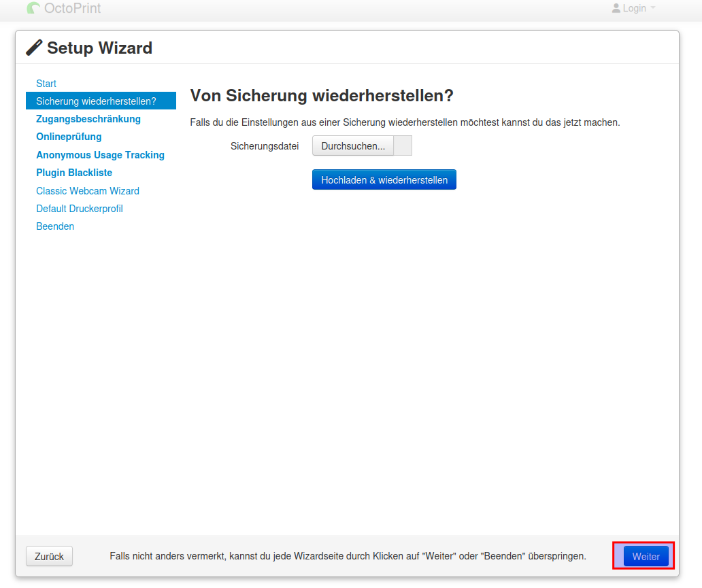Viewport: 702px width, 588px height.
Task: Open the Default Druckerprofil step
Action: click(x=80, y=209)
